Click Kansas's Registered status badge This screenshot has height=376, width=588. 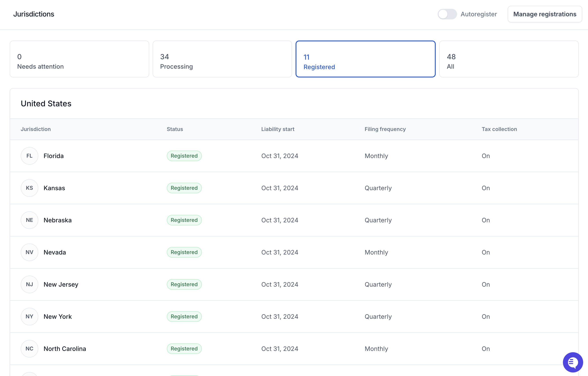(x=184, y=188)
